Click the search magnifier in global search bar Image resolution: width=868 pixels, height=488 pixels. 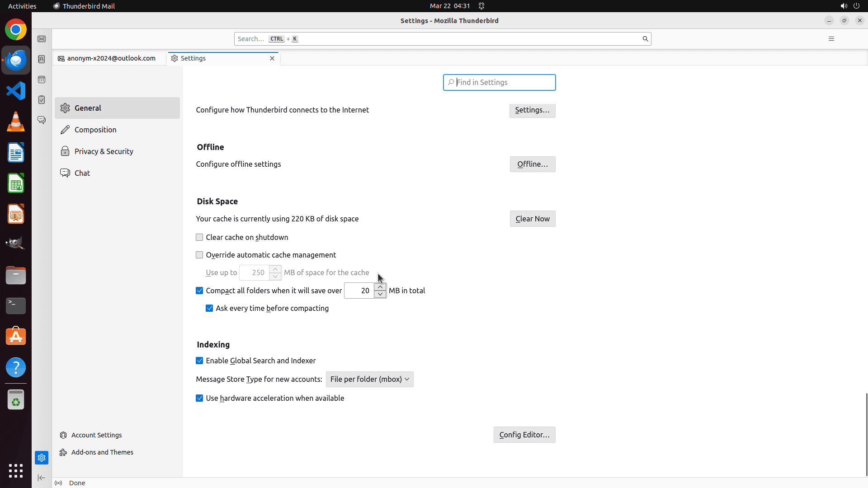click(x=645, y=39)
